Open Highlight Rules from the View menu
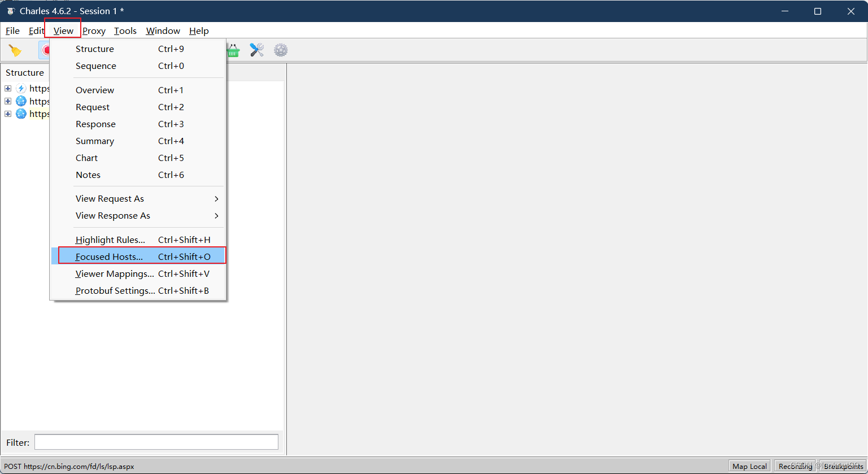The width and height of the screenshot is (868, 474). (138, 240)
